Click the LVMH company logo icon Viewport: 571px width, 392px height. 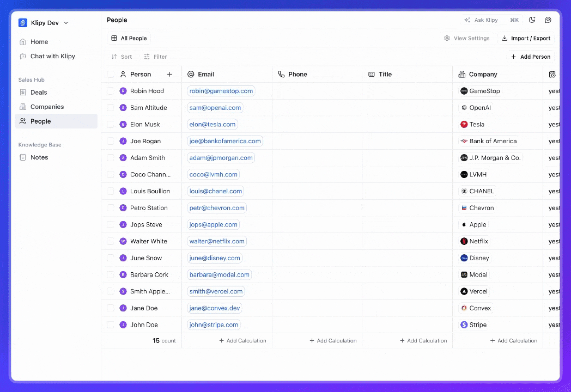pos(464,175)
